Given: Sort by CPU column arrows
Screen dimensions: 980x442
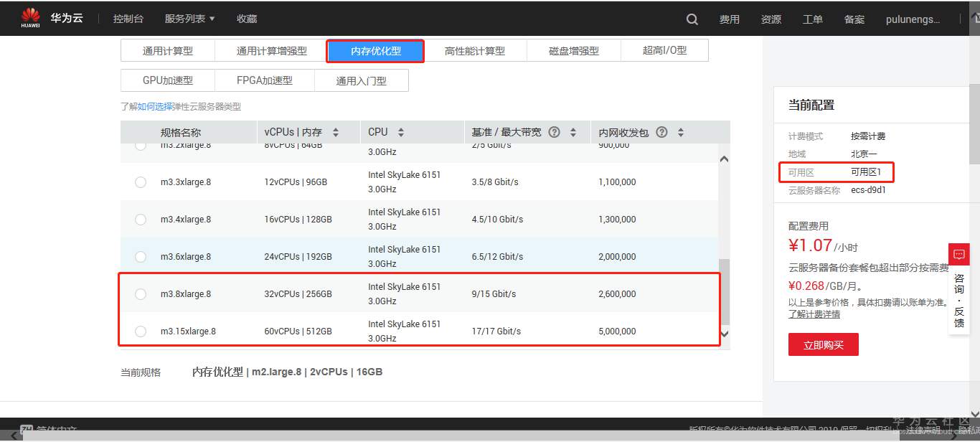Looking at the screenshot, I should pyautogui.click(x=401, y=132).
